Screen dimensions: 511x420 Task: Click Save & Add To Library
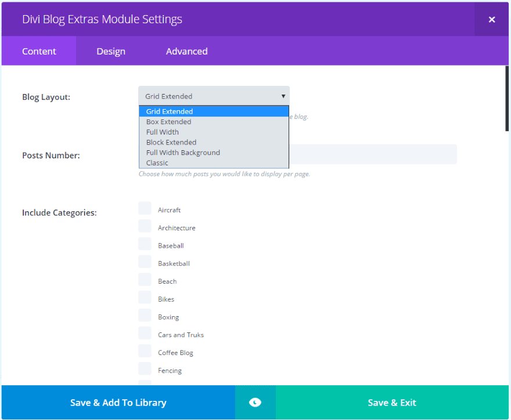click(118, 403)
